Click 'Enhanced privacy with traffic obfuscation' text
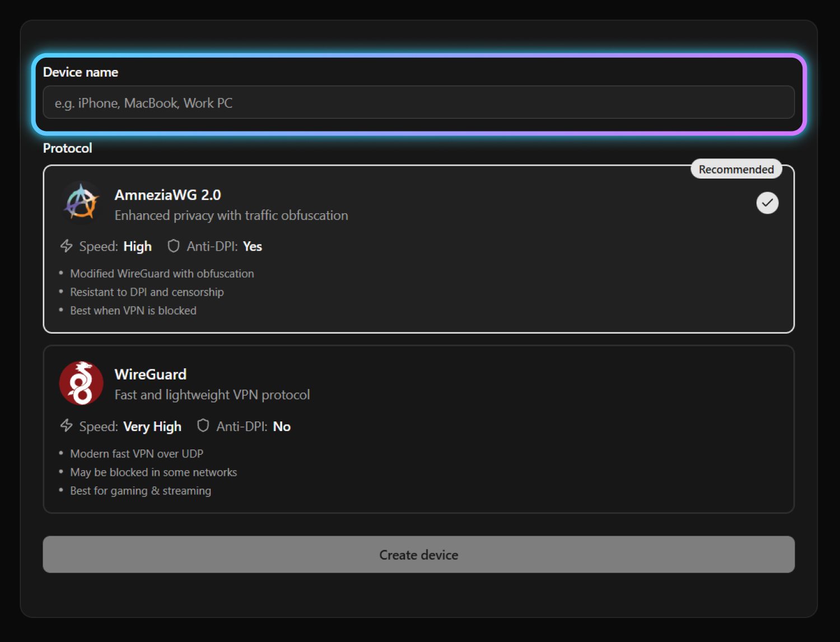This screenshot has width=840, height=642. pyautogui.click(x=231, y=215)
